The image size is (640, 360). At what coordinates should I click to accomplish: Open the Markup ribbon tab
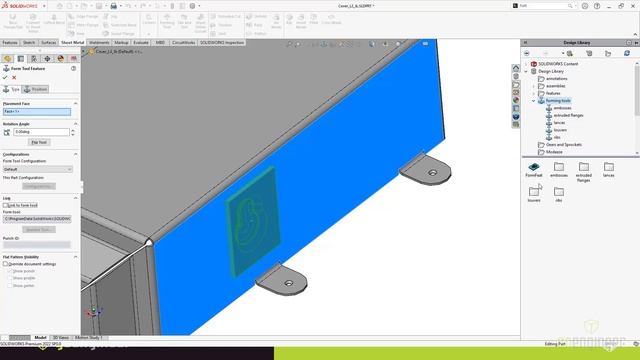(121, 42)
